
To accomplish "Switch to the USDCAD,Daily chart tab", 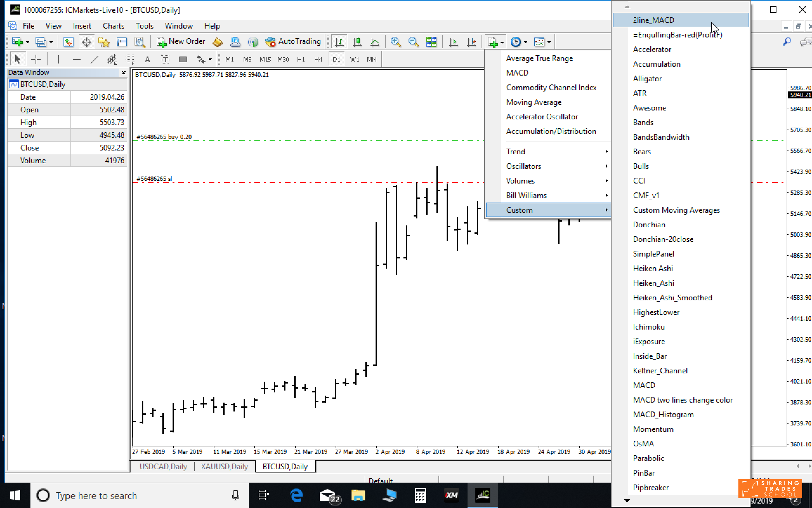I will tap(163, 466).
